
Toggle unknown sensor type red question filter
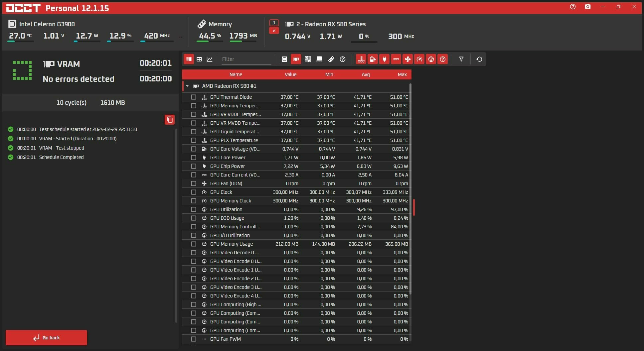pos(442,59)
